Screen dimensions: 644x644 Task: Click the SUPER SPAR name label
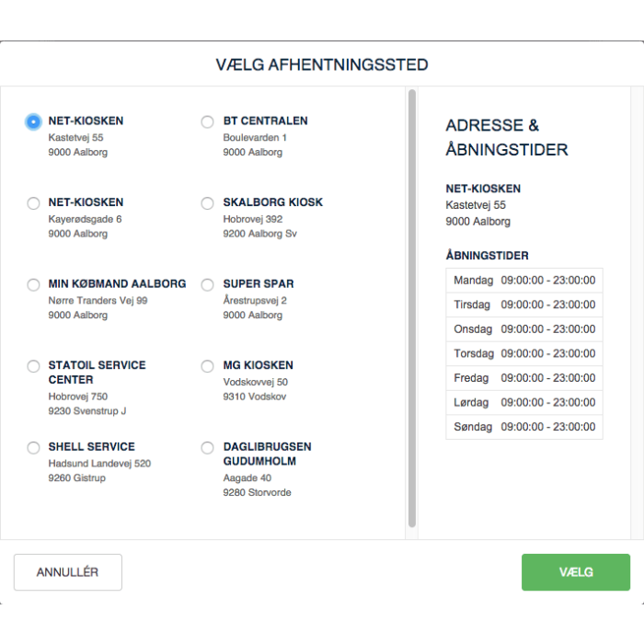259,283
